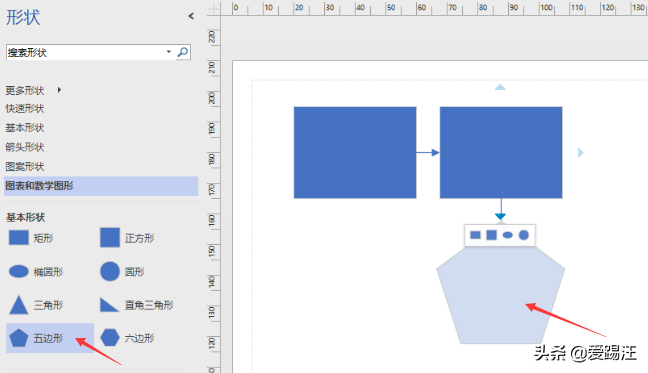Select the 矩形 rectangle stencil shape

tap(31, 238)
